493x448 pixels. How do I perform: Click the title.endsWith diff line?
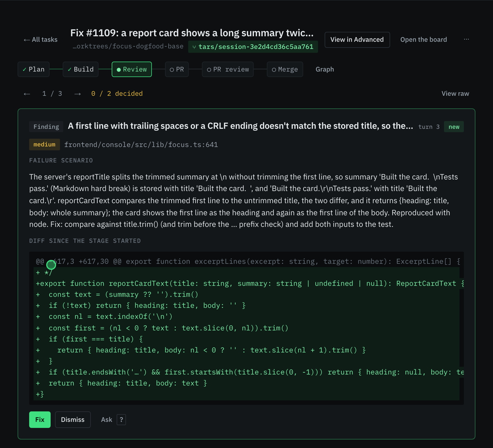(250, 372)
